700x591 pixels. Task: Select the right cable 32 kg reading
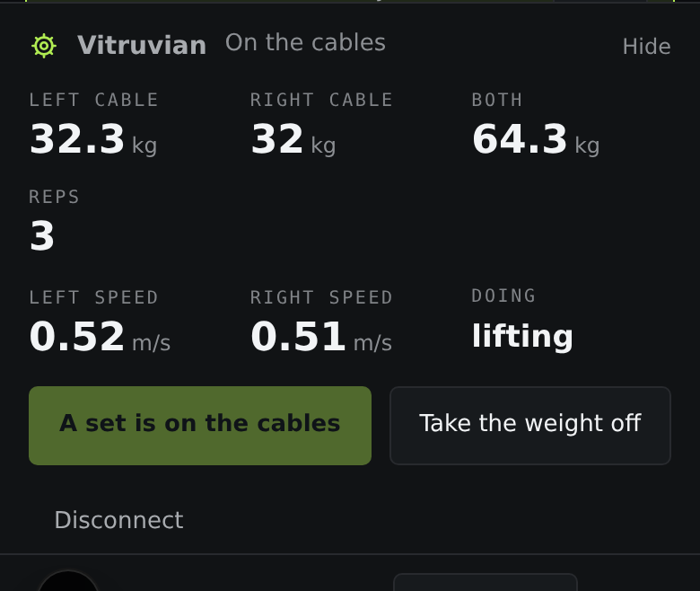[293, 139]
